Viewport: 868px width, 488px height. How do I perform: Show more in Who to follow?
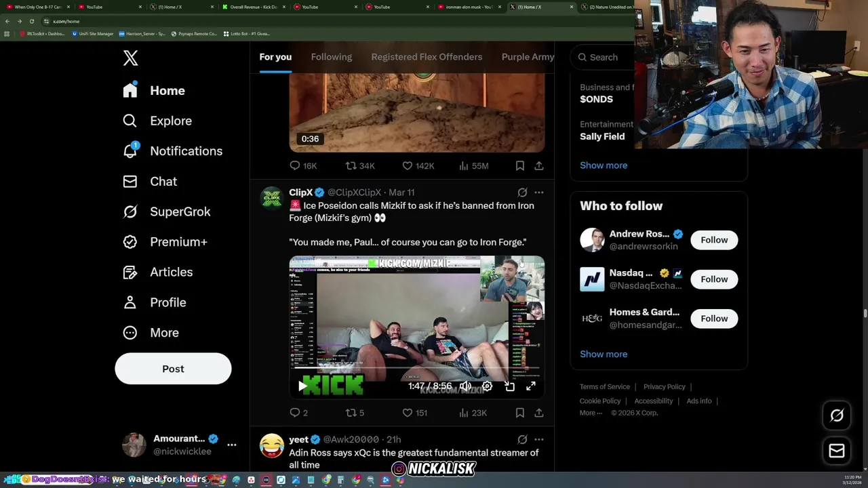[604, 354]
